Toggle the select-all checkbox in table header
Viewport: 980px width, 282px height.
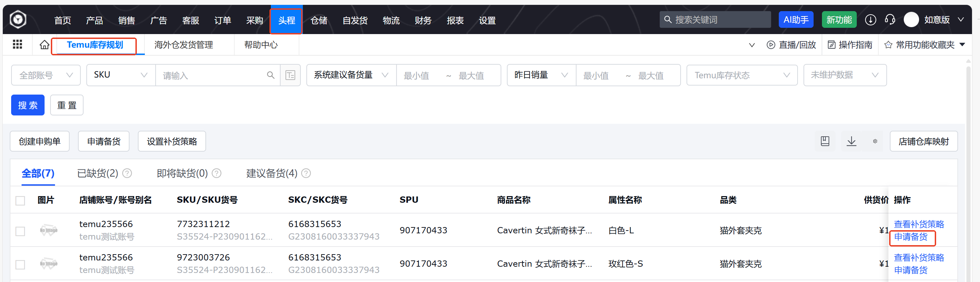pyautogui.click(x=20, y=201)
